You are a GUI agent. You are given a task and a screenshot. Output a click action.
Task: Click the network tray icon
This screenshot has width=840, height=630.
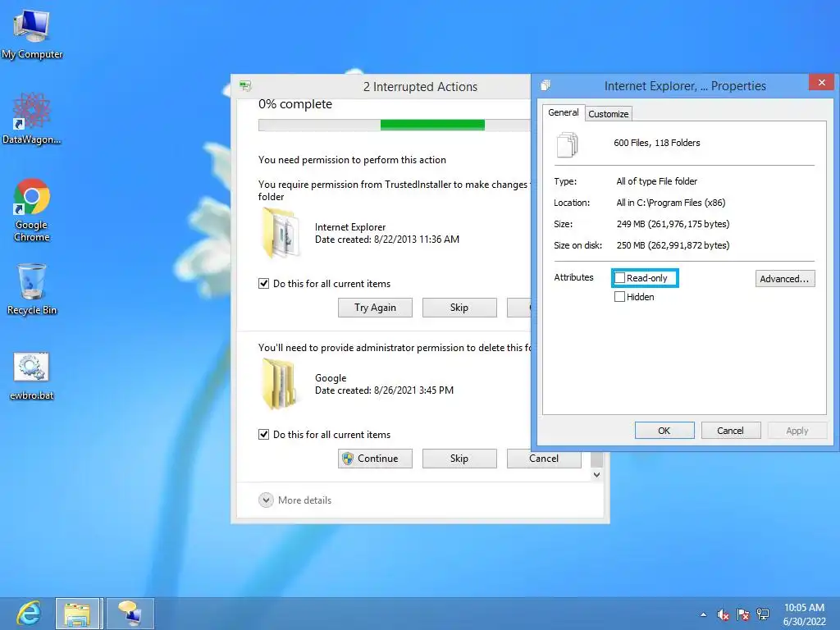(763, 614)
